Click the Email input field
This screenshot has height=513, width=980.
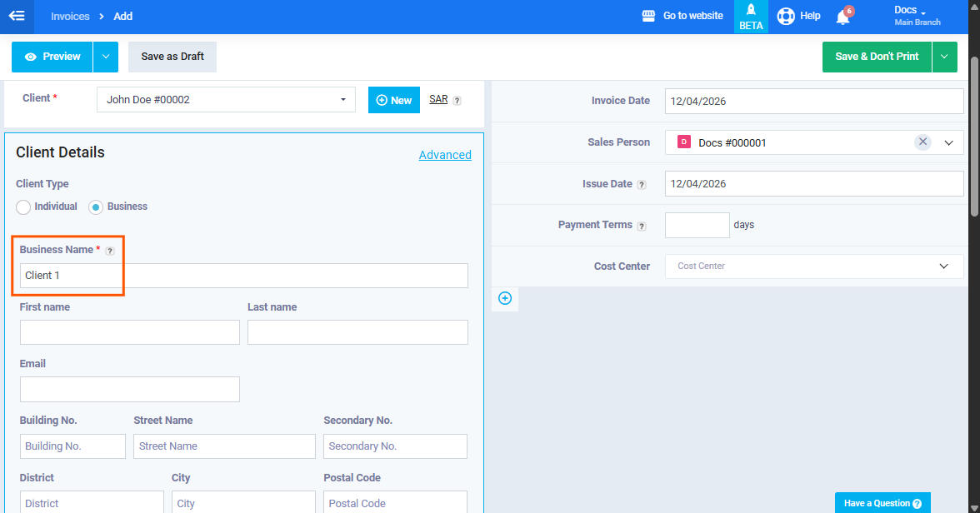(130, 389)
